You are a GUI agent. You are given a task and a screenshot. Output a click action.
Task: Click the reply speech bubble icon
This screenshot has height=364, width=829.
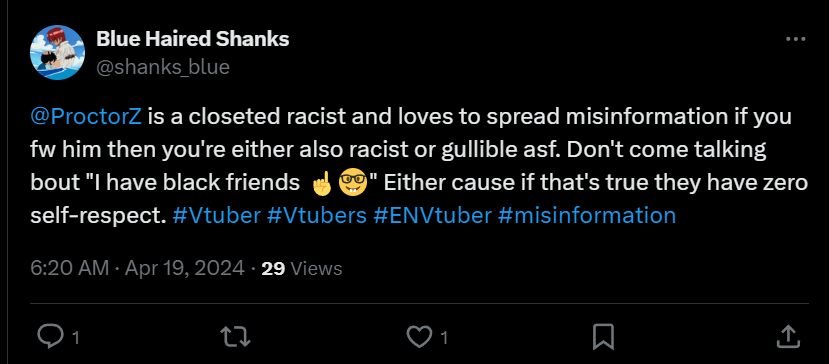click(x=51, y=336)
